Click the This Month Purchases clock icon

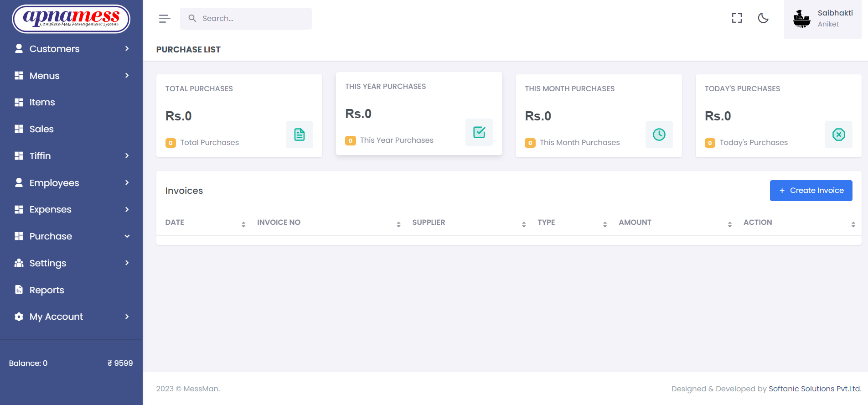659,135
